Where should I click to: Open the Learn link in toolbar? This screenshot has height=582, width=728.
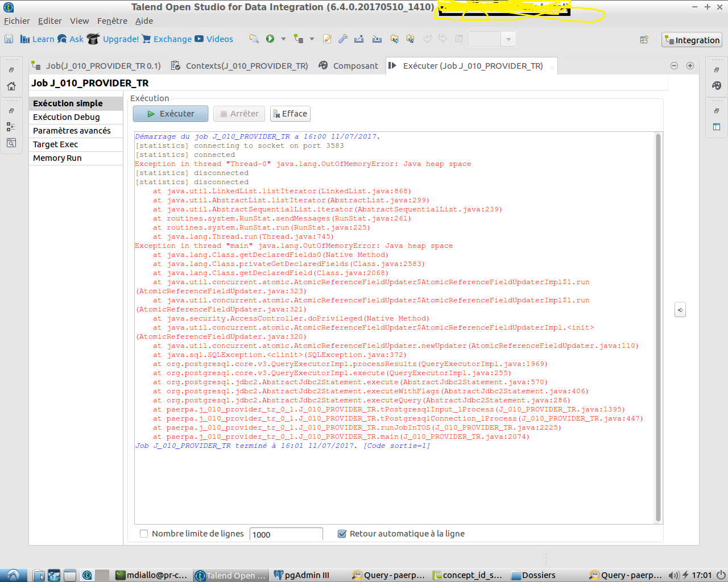click(37, 39)
